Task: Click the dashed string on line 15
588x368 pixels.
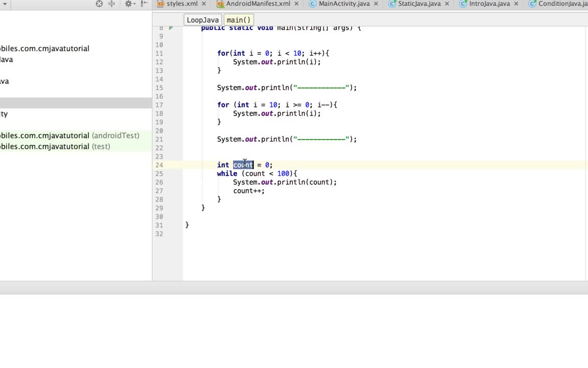Action: (x=321, y=88)
